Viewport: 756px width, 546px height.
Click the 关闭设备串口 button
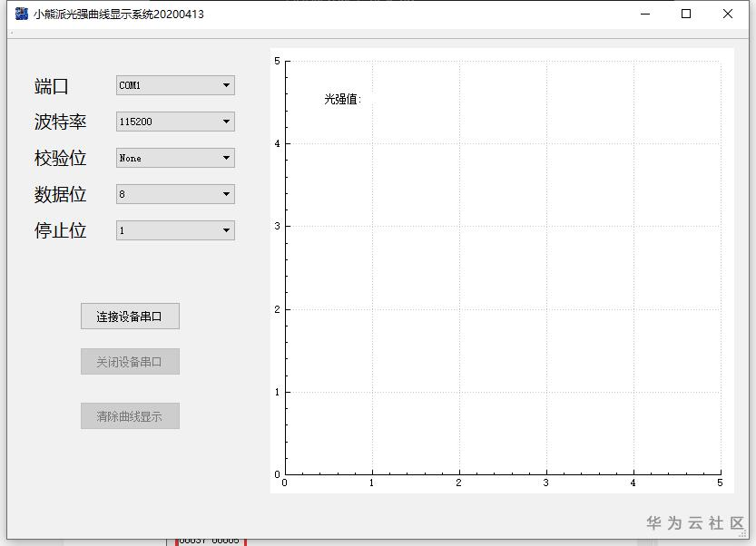point(130,361)
